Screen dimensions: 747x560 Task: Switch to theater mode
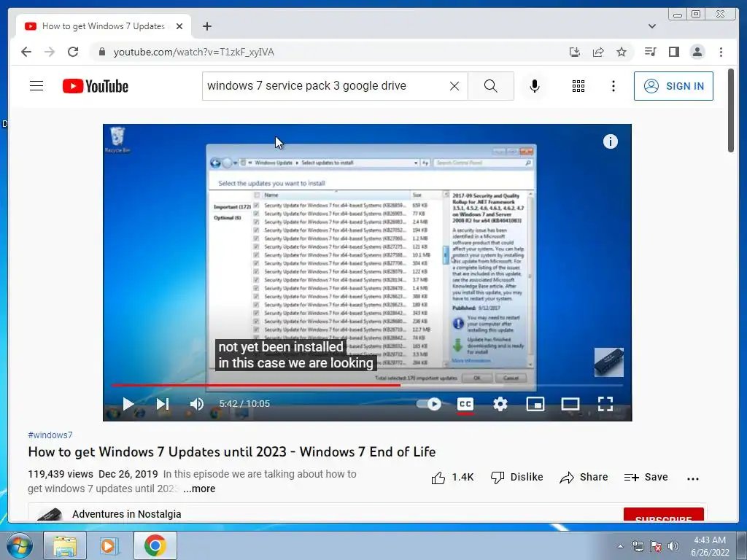click(x=570, y=404)
